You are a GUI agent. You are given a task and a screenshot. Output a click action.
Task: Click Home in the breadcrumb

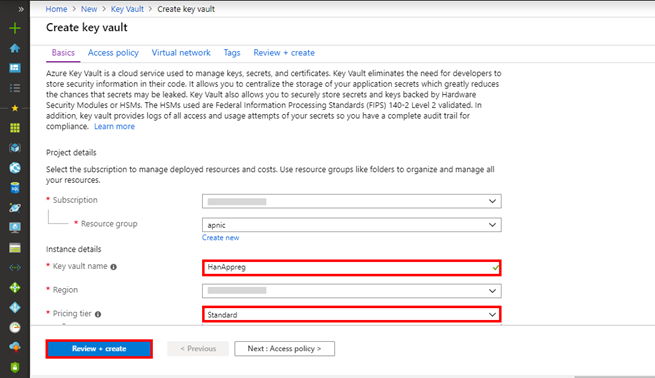[56, 9]
